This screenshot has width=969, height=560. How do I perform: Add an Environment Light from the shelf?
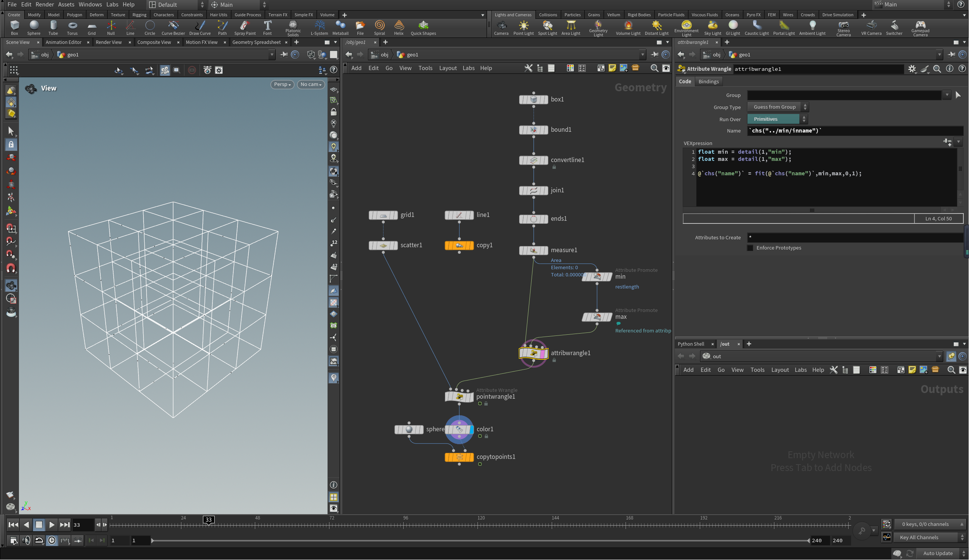tap(687, 28)
